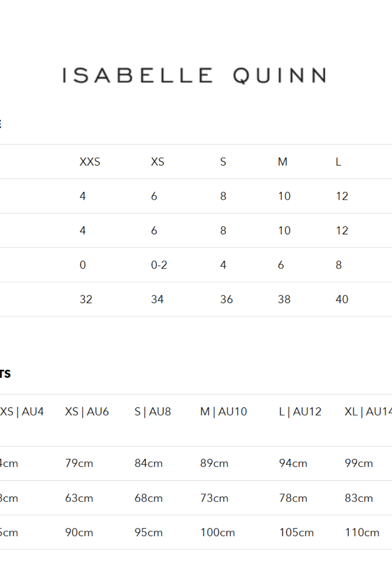Viewport: 392px width, 586px height.
Task: Click the 99cm measurement
Action: click(359, 463)
